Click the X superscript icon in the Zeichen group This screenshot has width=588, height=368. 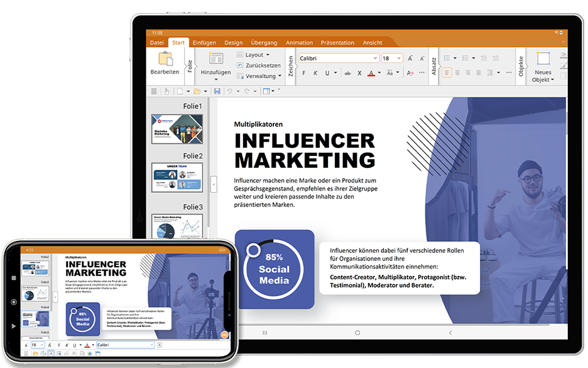pos(359,73)
